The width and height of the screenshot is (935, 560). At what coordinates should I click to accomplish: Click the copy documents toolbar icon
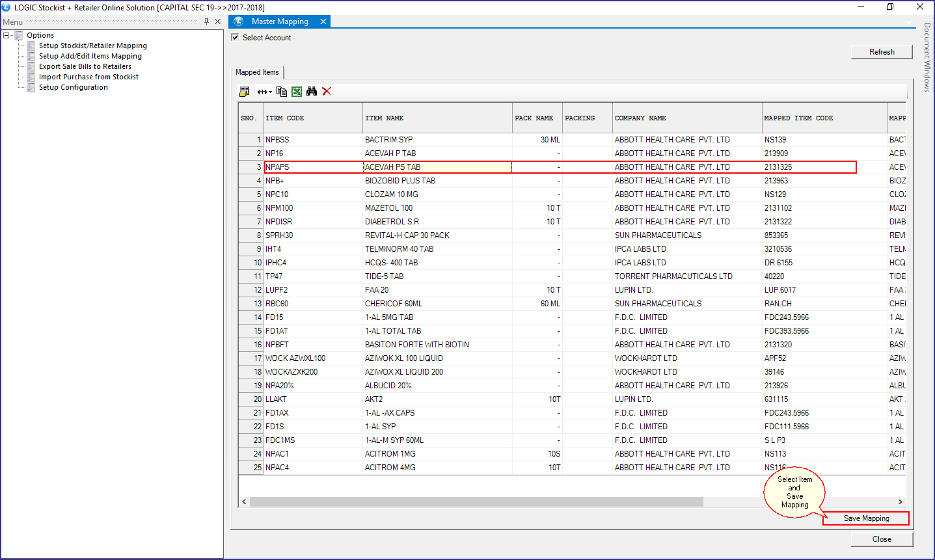coord(282,92)
